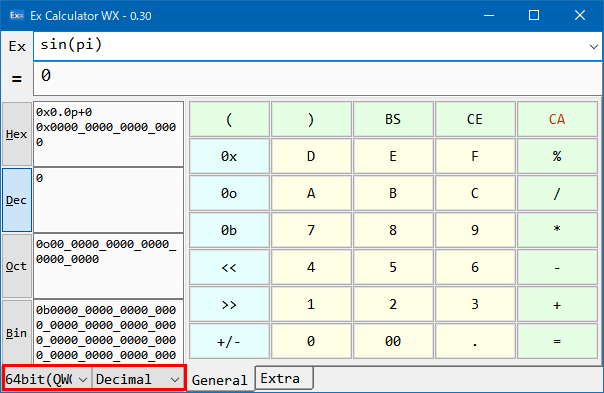
Task: Click the plus addition key
Action: tap(557, 304)
